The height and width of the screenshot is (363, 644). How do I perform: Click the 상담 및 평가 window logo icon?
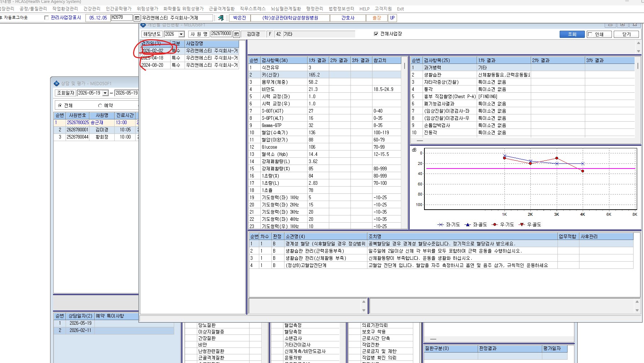click(x=57, y=83)
